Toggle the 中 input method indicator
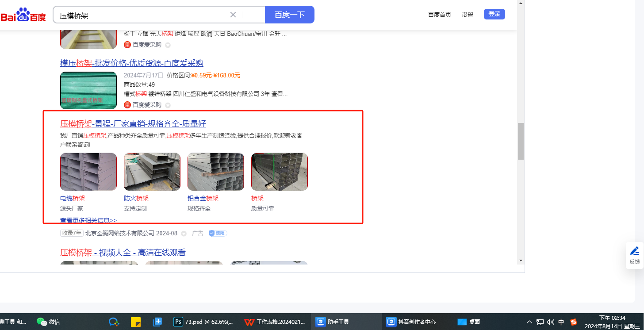 click(561, 322)
